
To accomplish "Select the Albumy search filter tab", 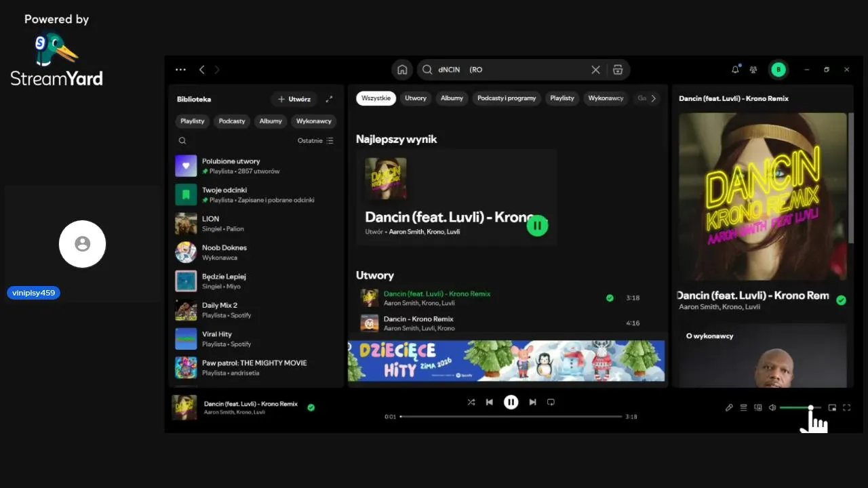I will (x=452, y=98).
